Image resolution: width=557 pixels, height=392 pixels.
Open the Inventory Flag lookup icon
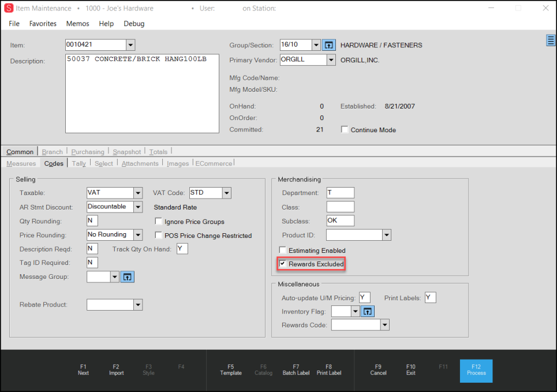point(367,311)
